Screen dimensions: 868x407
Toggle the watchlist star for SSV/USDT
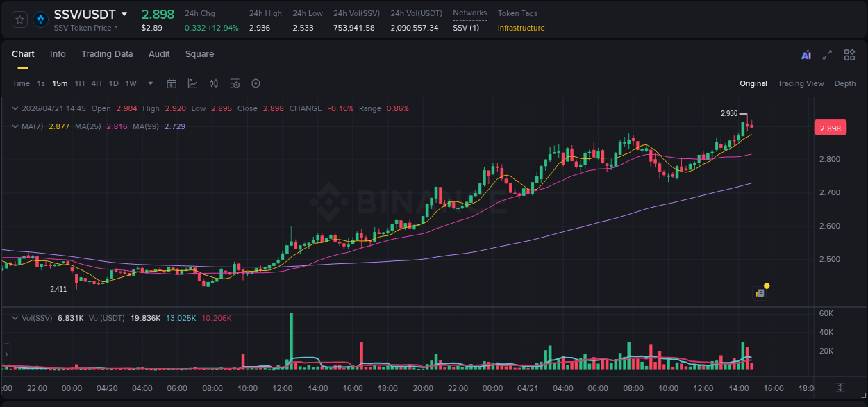(19, 19)
